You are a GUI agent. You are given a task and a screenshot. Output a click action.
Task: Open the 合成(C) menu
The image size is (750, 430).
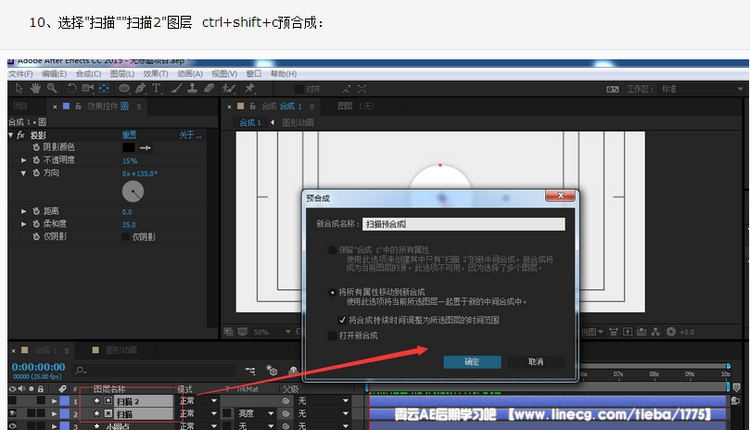pos(88,74)
